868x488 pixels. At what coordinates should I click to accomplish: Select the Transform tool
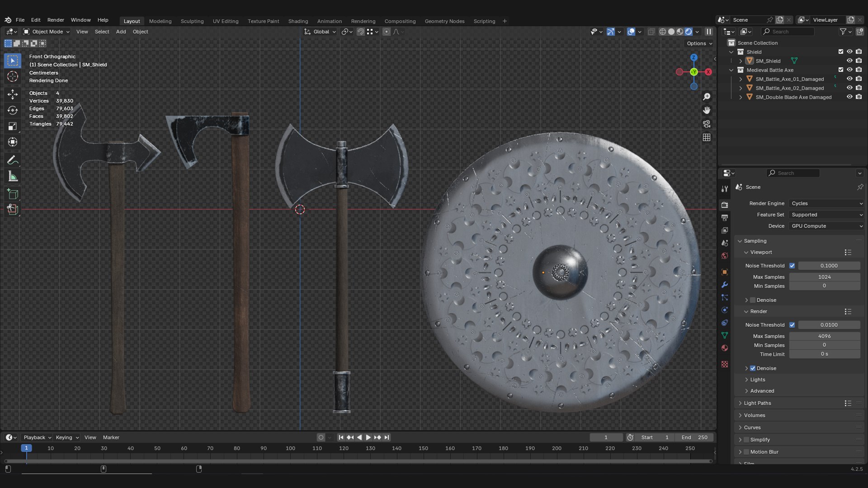point(13,142)
